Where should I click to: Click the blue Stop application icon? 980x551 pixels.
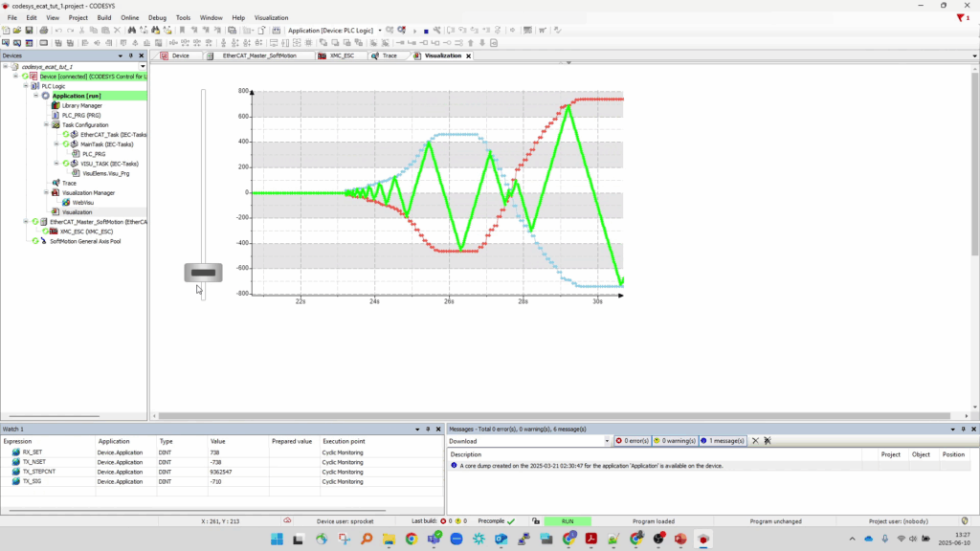(x=426, y=30)
